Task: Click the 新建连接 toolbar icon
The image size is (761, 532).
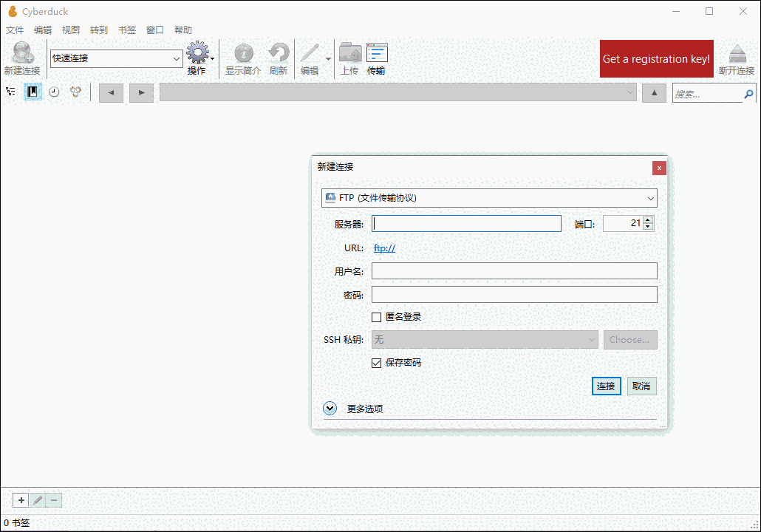Action: pyautogui.click(x=22, y=58)
